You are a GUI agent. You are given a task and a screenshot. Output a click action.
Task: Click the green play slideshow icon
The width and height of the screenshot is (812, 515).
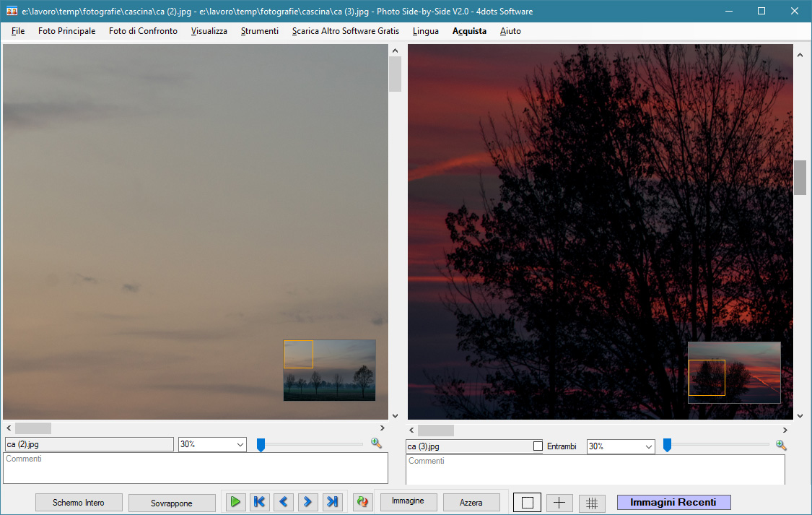pyautogui.click(x=235, y=502)
